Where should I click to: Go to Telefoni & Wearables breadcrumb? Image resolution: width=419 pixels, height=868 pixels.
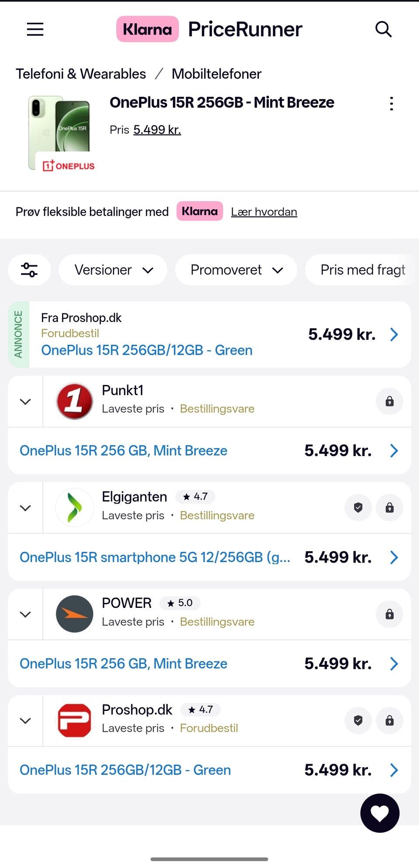coord(81,74)
